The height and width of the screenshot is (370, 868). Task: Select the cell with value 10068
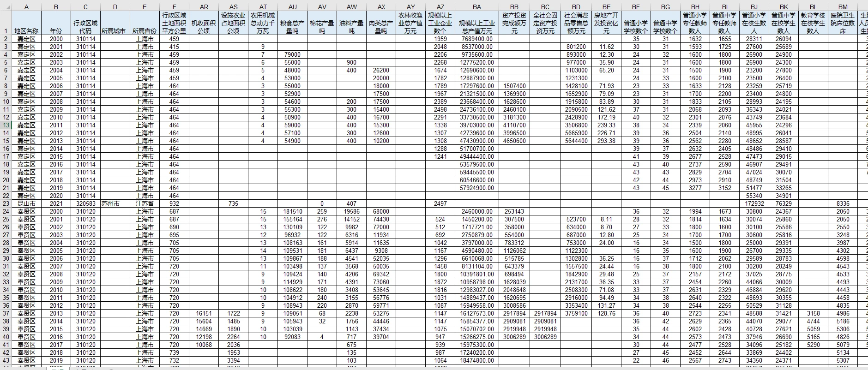tap(204, 345)
